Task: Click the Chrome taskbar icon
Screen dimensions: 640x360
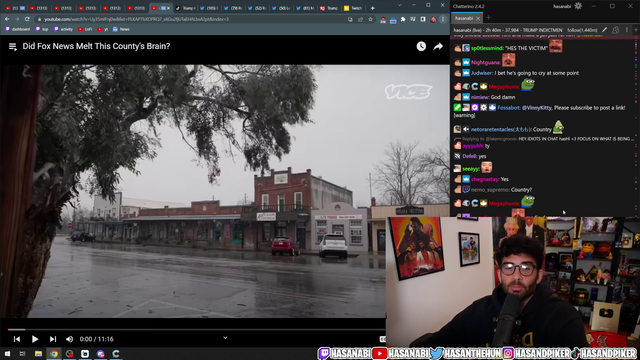Action: [54, 353]
